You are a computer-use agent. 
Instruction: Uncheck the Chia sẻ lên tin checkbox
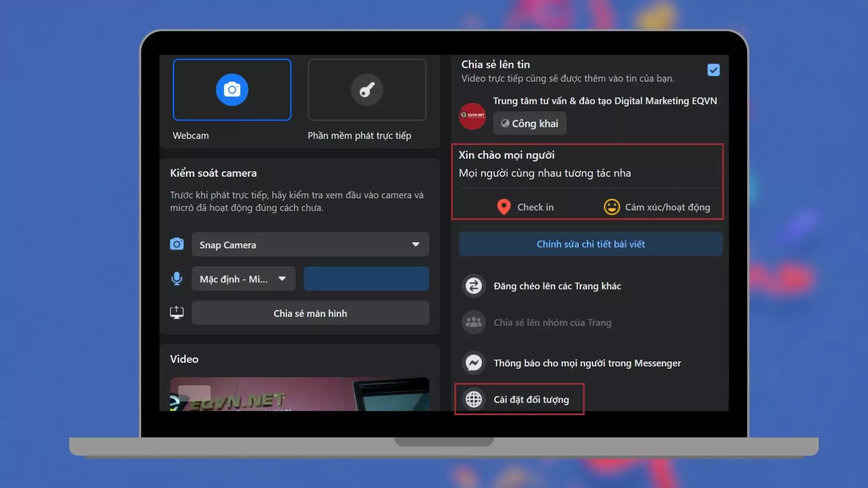coord(713,70)
